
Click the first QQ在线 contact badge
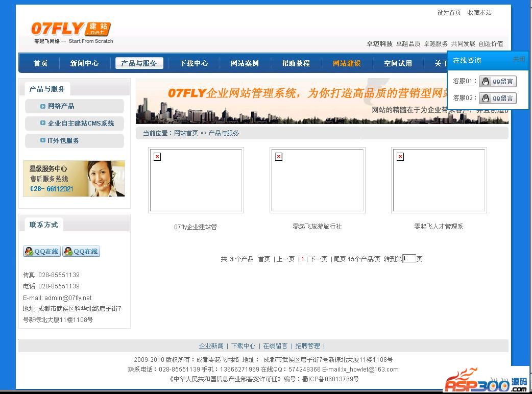42,251
